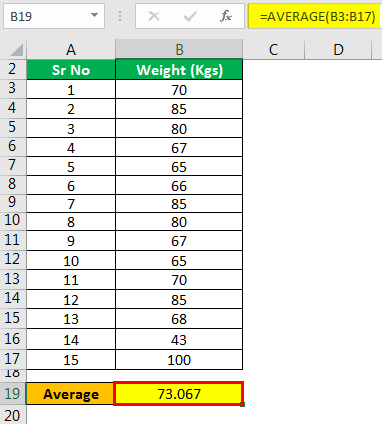The image size is (382, 424).
Task: Select column A header
Action: tap(71, 50)
